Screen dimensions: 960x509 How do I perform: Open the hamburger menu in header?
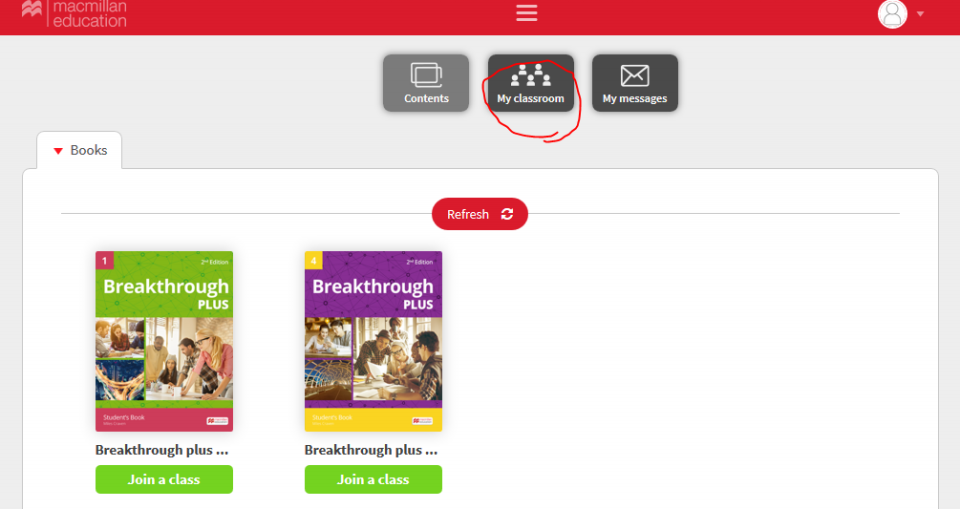(x=527, y=12)
